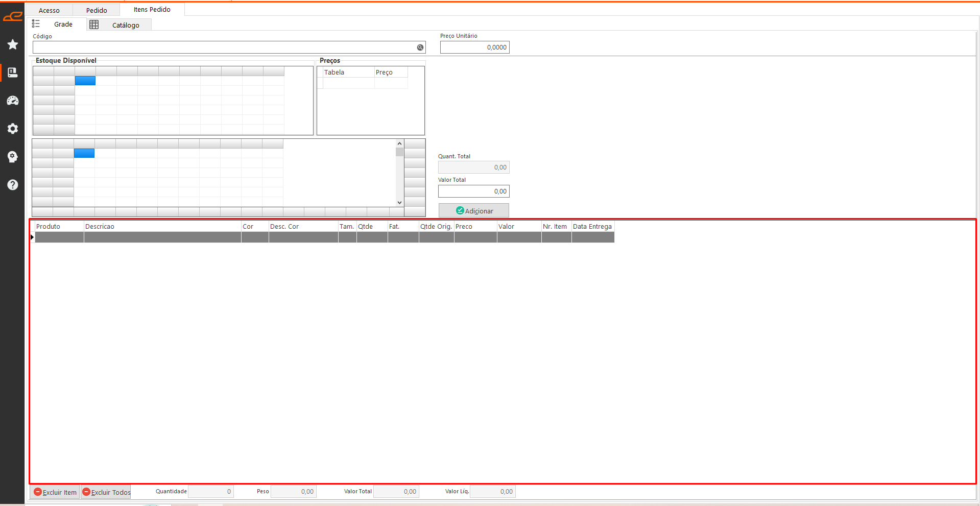Click the search icon in Código field
The width and height of the screenshot is (980, 506).
pyautogui.click(x=420, y=47)
